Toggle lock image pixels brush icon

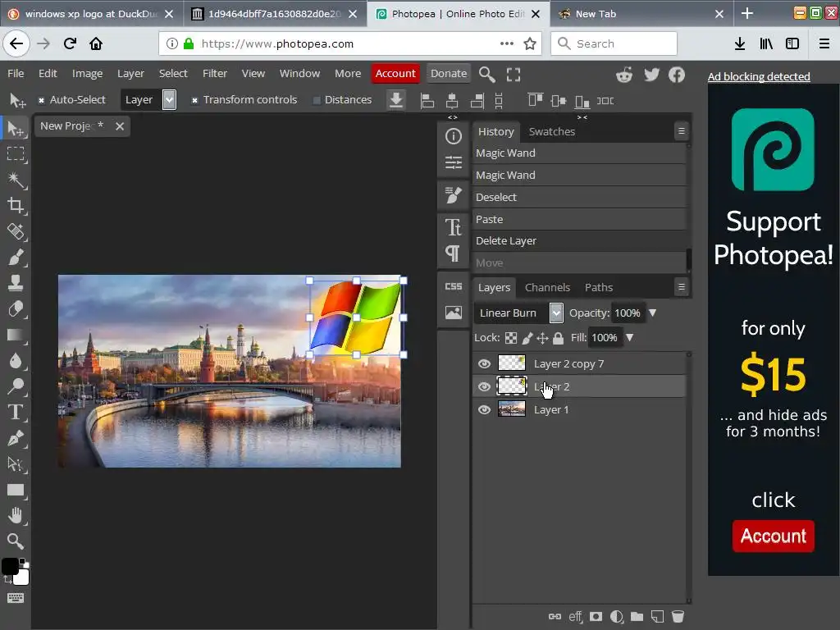[527, 338]
